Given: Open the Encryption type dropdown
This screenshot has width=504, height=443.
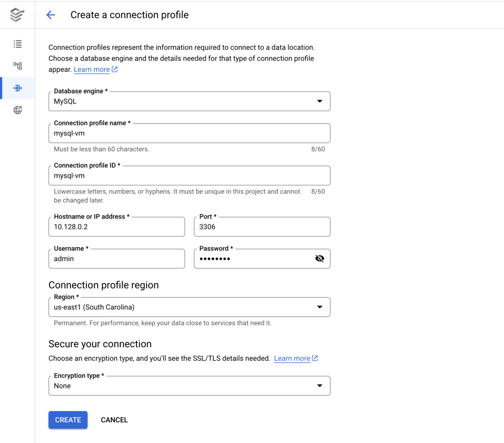Looking at the screenshot, I should (x=189, y=386).
